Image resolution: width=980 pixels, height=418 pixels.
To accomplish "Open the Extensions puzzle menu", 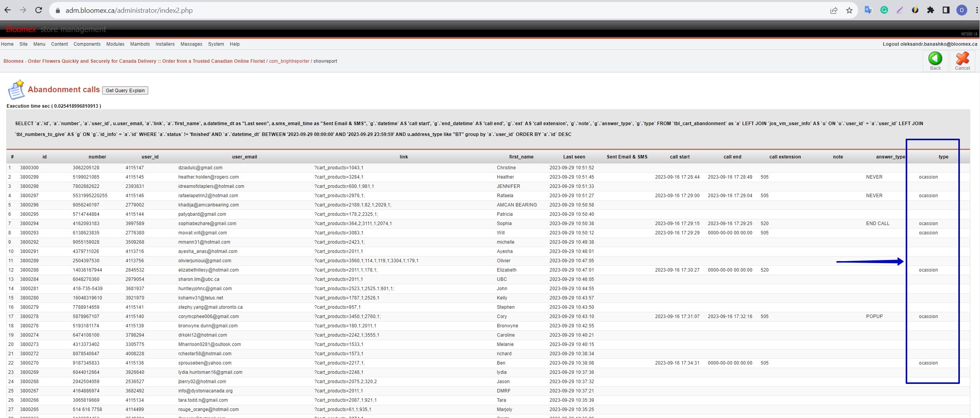I will tap(930, 10).
